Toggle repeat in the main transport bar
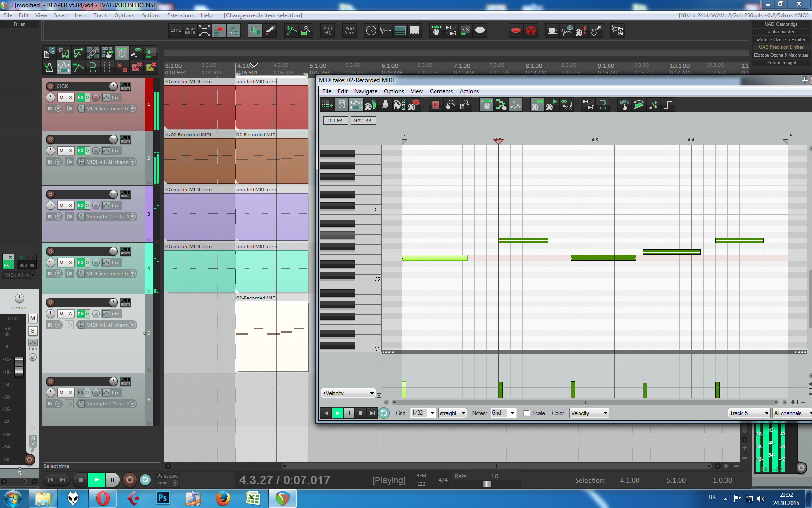Screen dimensions: 812x508 click(x=145, y=480)
